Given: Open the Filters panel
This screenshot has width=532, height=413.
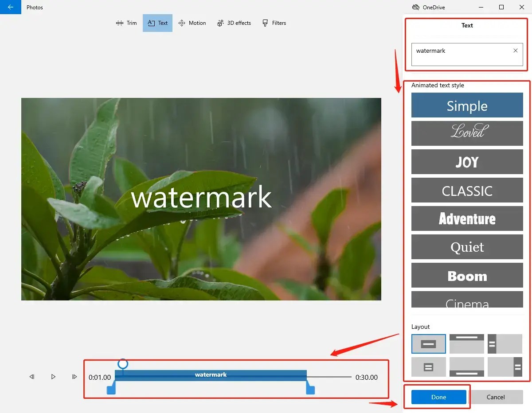Looking at the screenshot, I should [274, 23].
